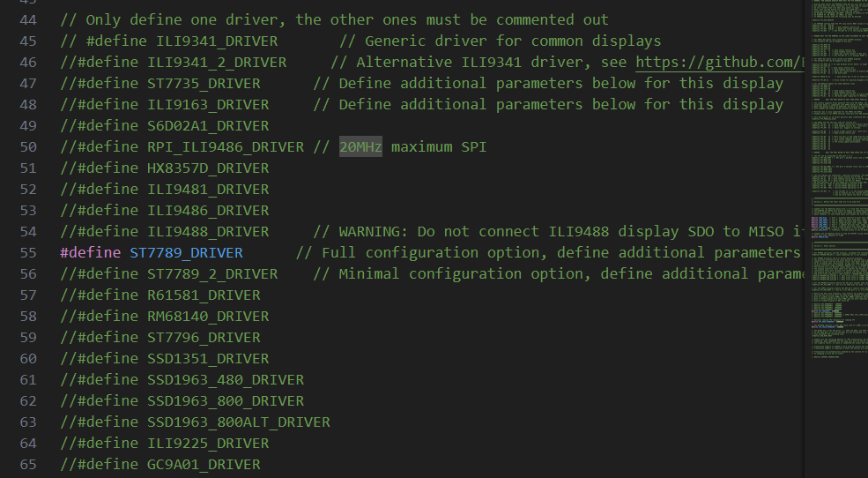Click line number 63 in the gutter

tap(27, 422)
